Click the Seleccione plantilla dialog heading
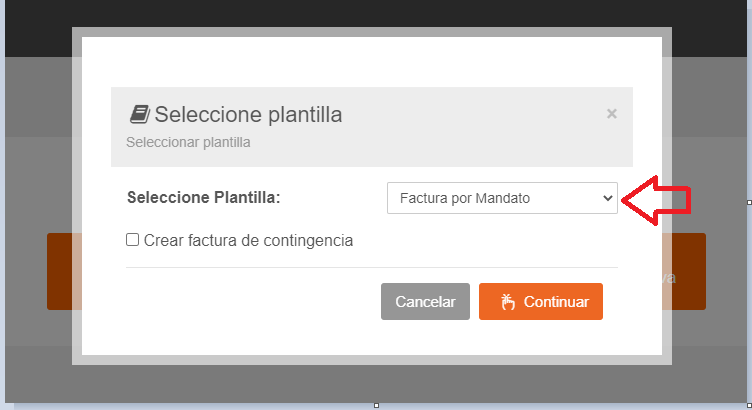 (x=248, y=115)
